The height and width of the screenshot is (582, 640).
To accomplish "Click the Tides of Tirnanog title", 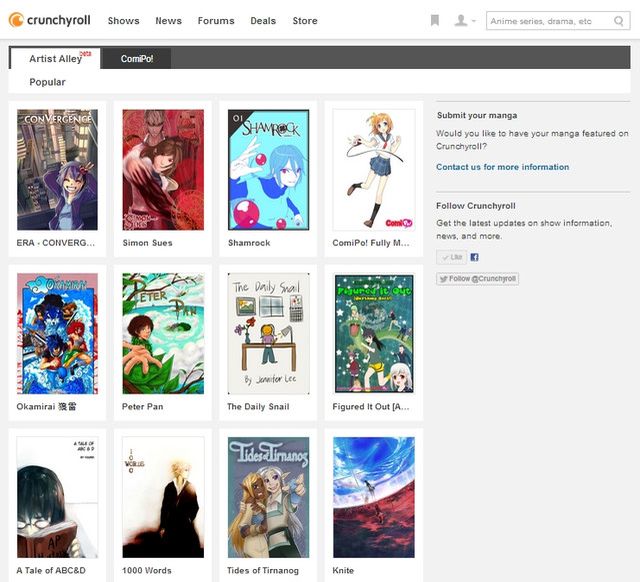I will click(x=263, y=570).
